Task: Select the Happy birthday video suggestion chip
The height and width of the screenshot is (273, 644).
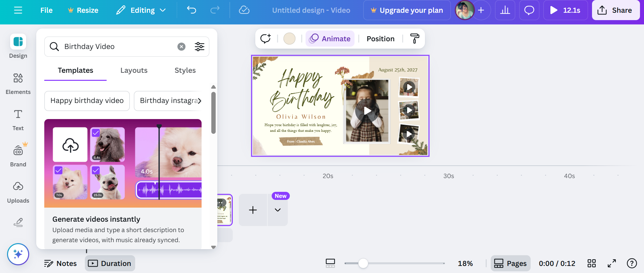Action: point(87,101)
